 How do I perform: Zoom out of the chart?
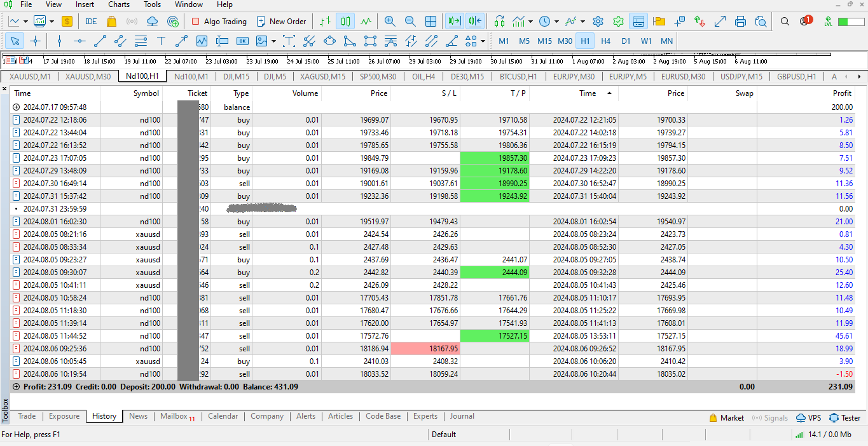[410, 21]
